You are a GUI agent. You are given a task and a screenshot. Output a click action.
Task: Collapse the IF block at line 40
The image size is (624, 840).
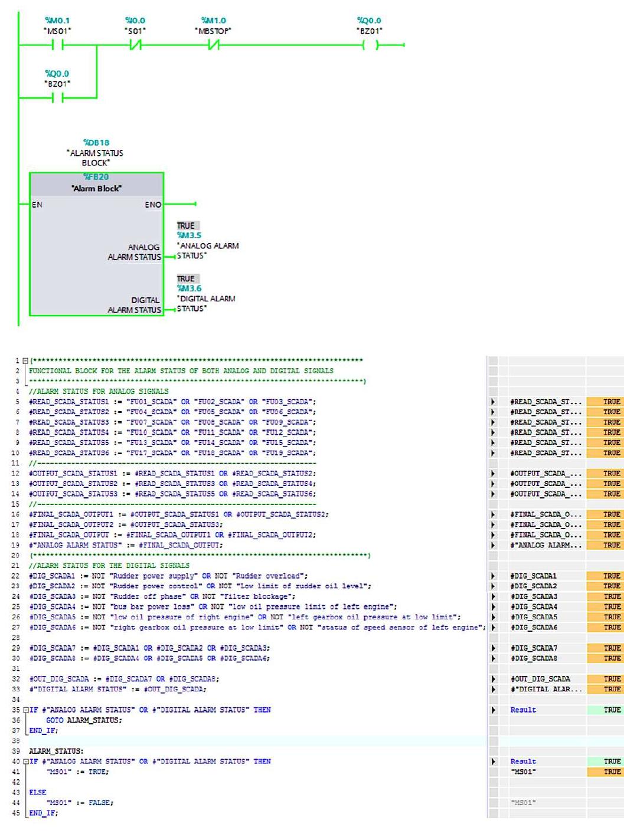(25, 762)
